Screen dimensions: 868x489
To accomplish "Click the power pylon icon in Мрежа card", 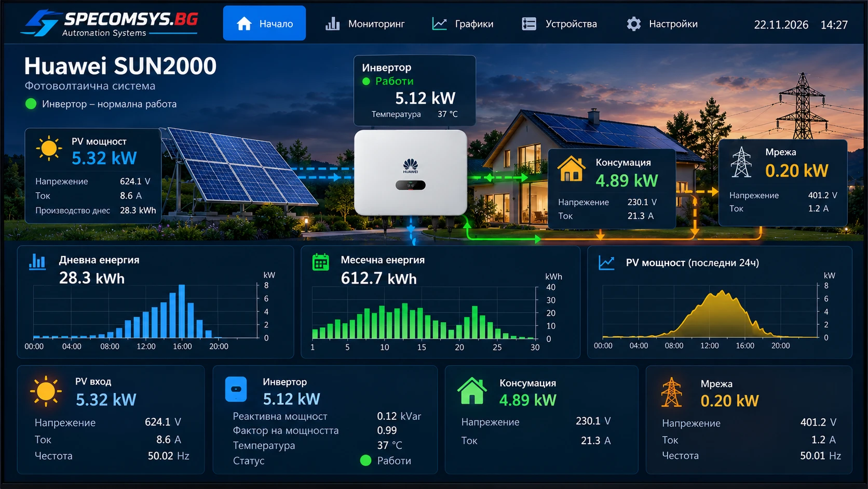I will pos(741,162).
